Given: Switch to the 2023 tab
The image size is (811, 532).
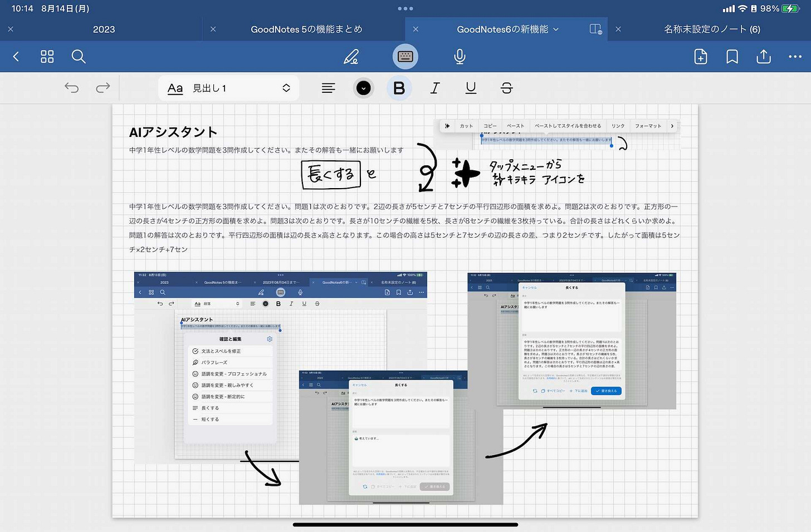Looking at the screenshot, I should click(104, 29).
